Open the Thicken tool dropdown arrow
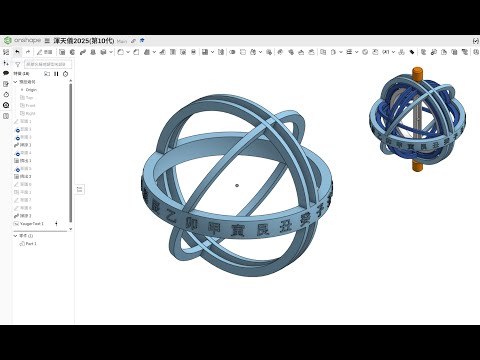480x360 pixels. [x=110, y=52]
